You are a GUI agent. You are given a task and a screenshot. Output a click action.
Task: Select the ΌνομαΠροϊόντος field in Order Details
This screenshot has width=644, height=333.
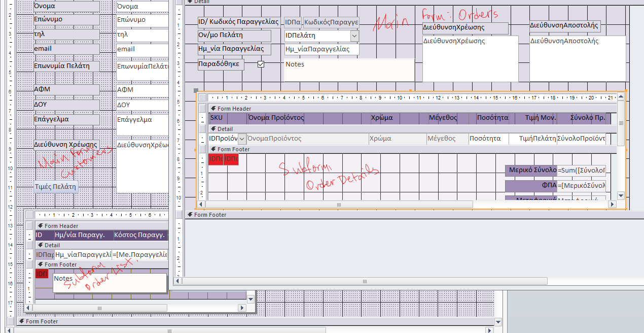pos(307,139)
